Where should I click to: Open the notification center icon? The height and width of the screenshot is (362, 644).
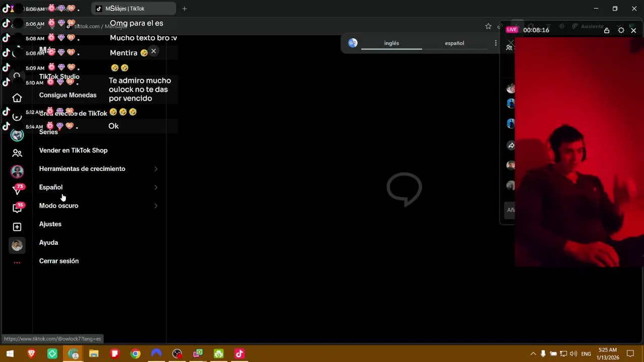[x=630, y=354]
